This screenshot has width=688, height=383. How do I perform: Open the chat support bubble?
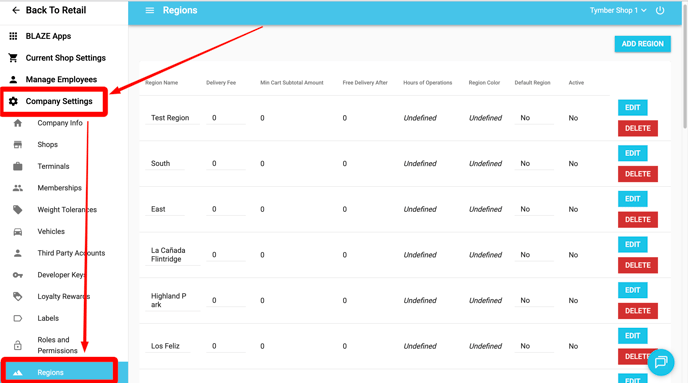click(660, 362)
